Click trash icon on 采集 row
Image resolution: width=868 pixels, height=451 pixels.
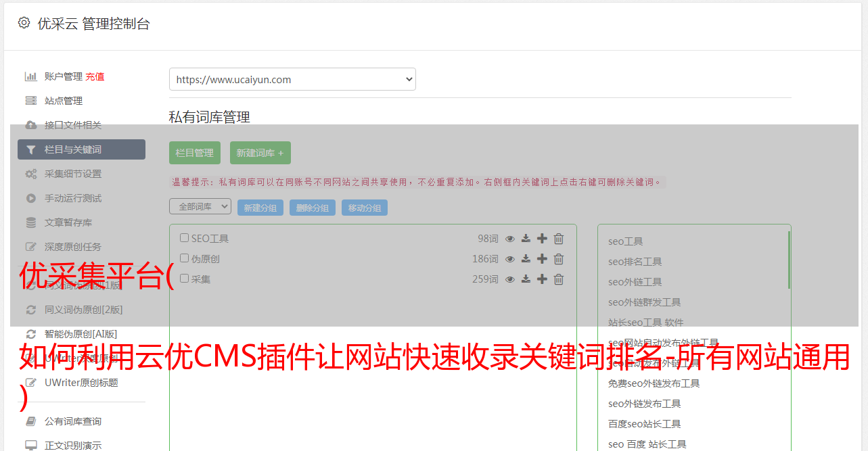point(559,279)
